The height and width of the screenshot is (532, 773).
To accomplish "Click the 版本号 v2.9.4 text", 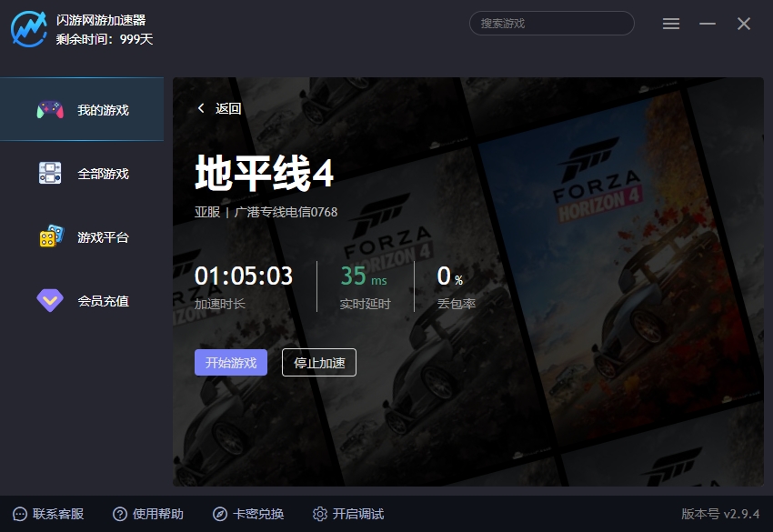I will coord(720,514).
